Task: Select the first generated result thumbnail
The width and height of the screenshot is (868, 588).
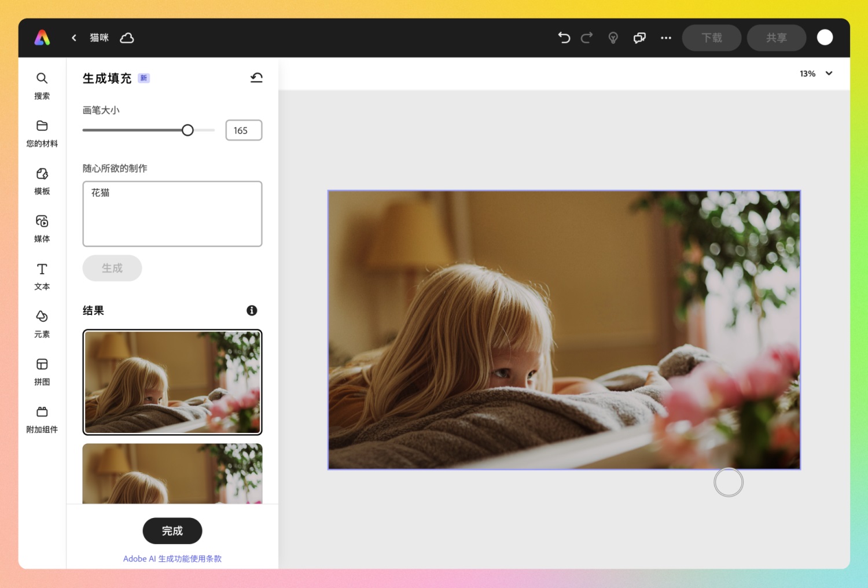Action: (172, 382)
